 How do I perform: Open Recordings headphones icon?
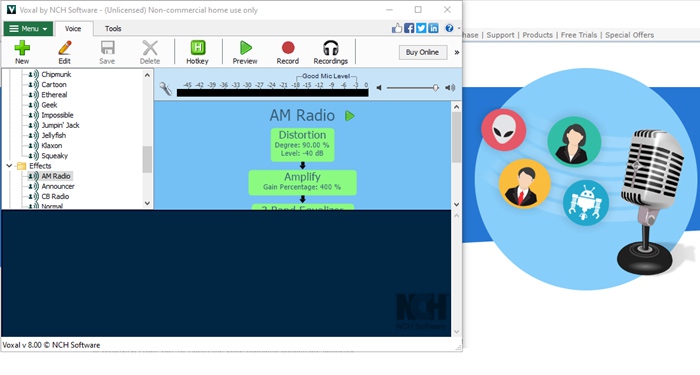click(x=330, y=52)
